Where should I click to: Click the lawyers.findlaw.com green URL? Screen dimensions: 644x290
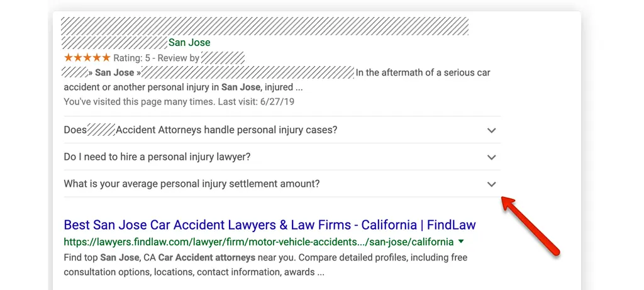tap(258, 242)
